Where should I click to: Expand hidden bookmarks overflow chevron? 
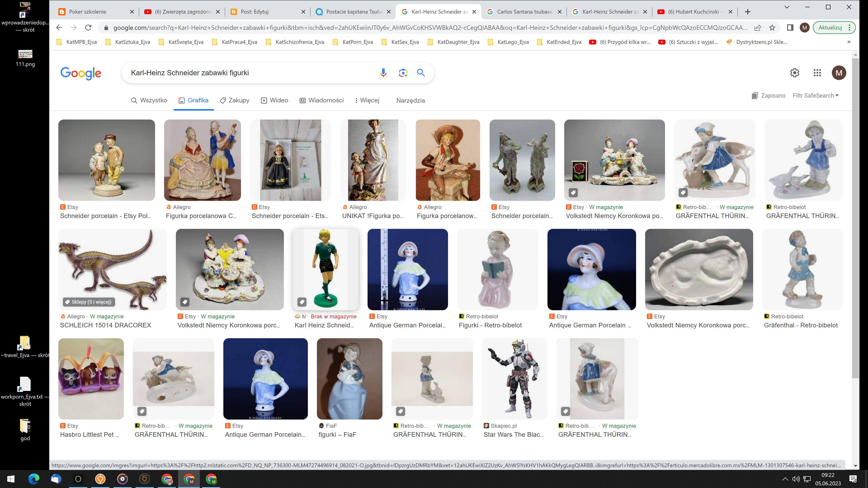[x=849, y=42]
